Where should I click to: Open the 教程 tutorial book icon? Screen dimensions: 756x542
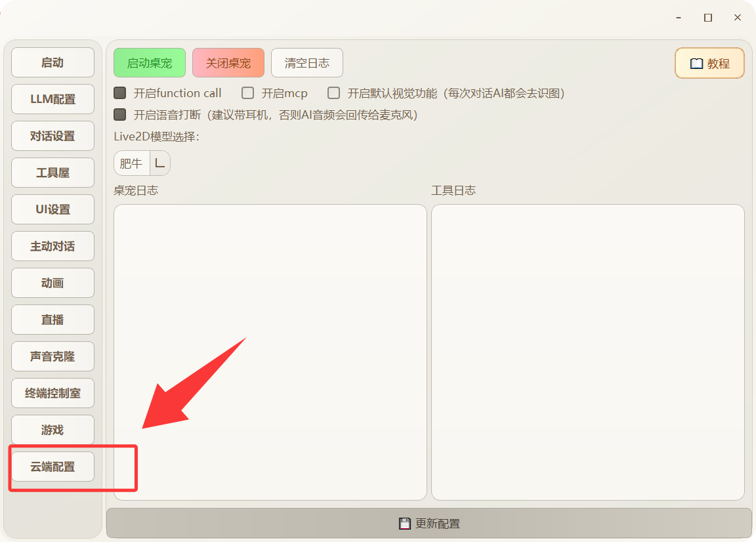click(x=696, y=64)
